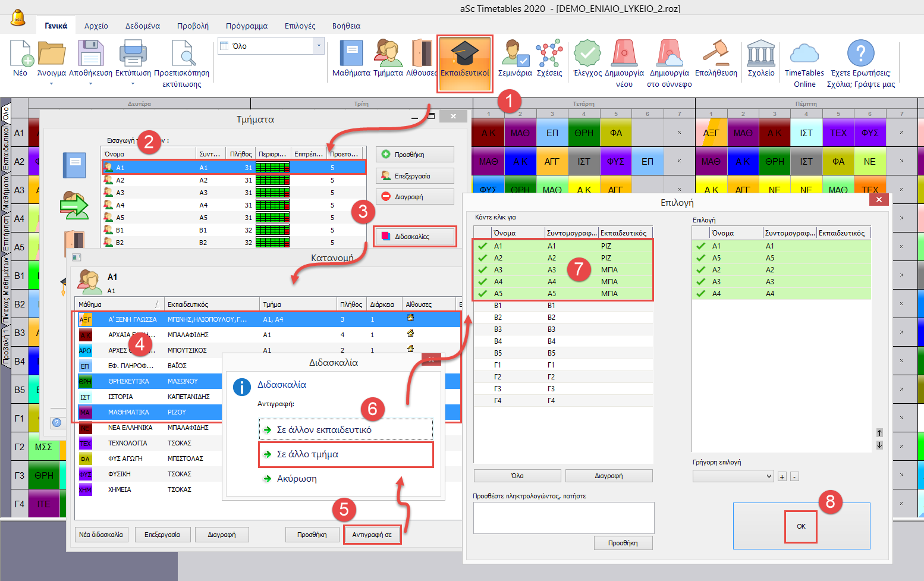Switch to the Πρόγραμμα ribbon tab
This screenshot has width=924, height=581.
tap(246, 26)
